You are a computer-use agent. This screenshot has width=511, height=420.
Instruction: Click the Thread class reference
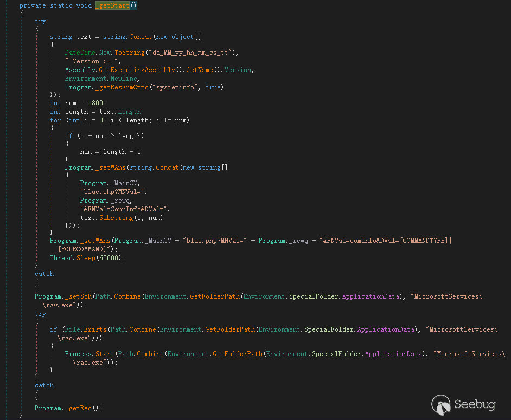click(x=61, y=258)
